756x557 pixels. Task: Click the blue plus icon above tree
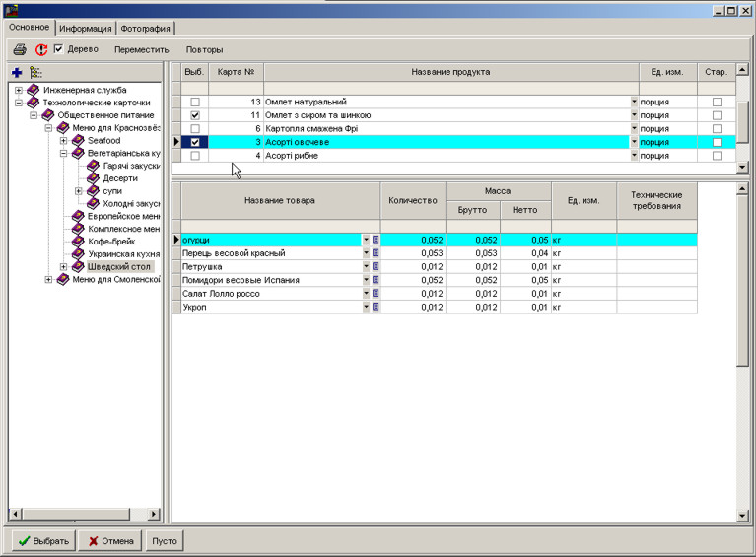pos(16,72)
